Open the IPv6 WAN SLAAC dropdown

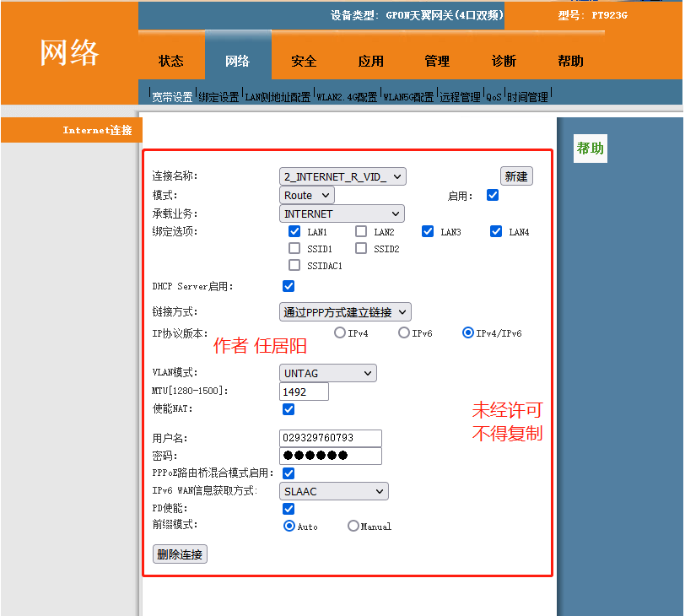[x=334, y=491]
